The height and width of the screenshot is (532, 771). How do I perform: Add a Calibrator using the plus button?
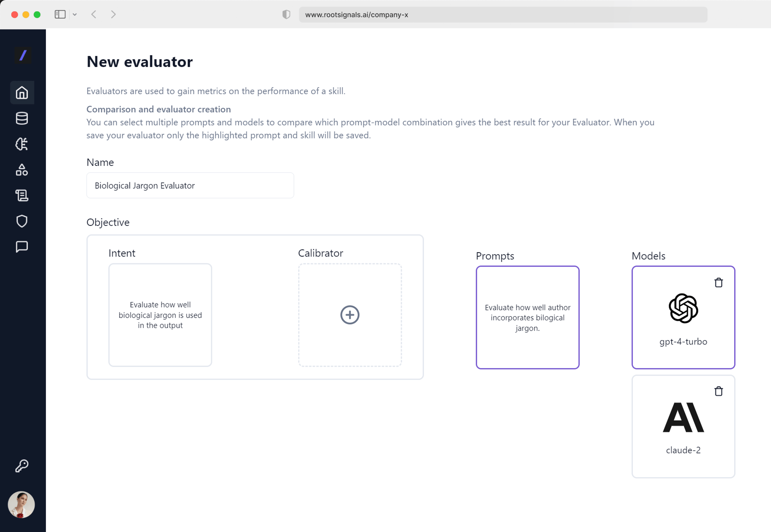350,315
